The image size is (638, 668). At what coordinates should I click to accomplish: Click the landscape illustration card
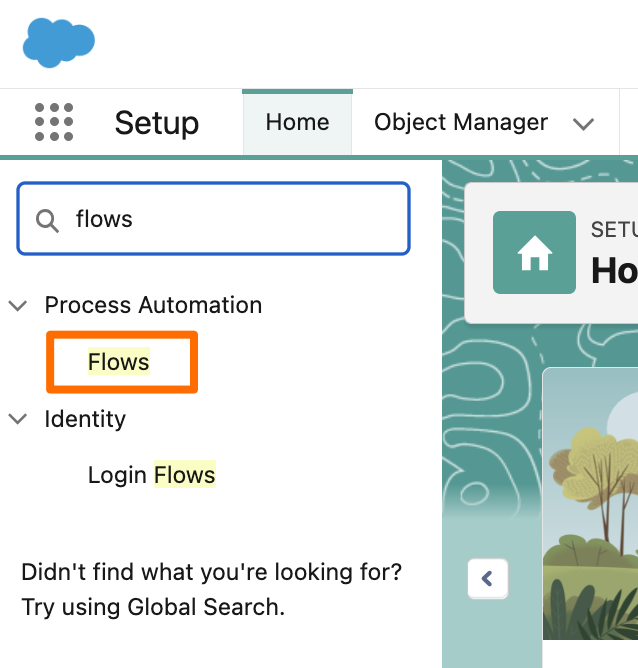590,503
